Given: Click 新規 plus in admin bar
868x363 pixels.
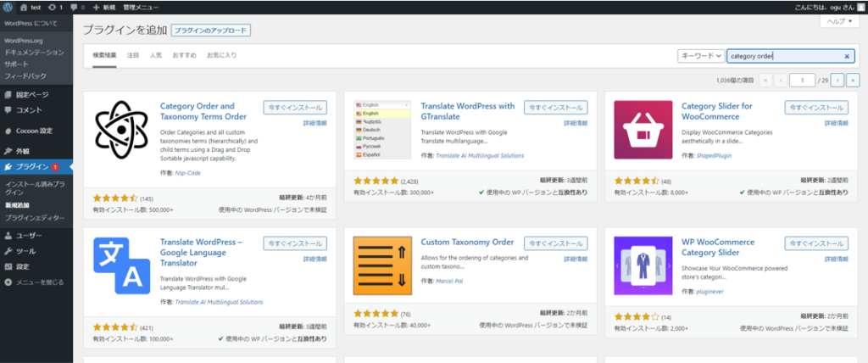Looking at the screenshot, I should pyautogui.click(x=103, y=7).
